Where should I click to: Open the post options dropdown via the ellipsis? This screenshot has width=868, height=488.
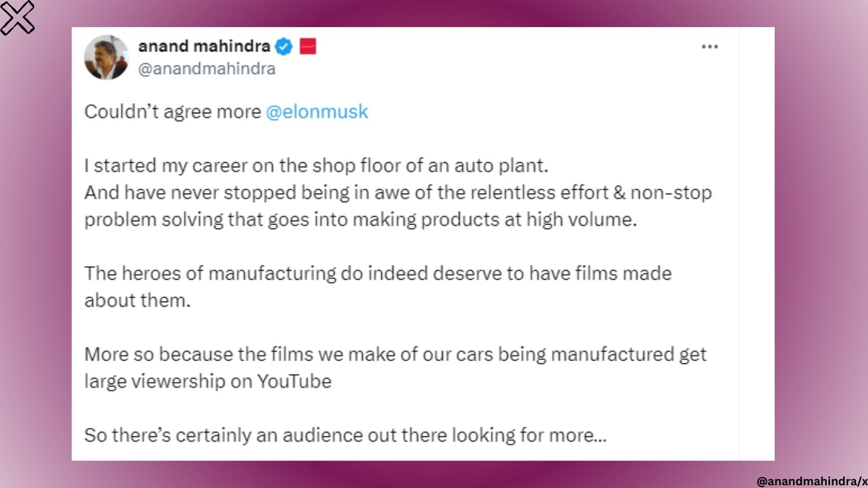(711, 47)
